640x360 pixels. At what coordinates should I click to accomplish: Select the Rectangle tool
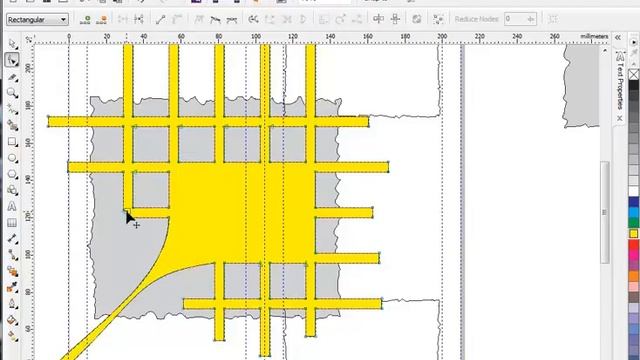tap(12, 142)
